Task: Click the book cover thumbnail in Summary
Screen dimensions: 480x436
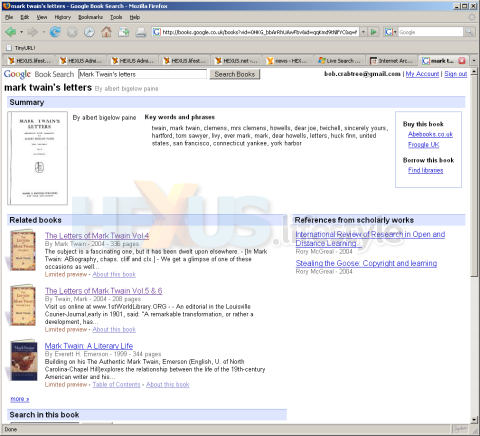Action: [38, 158]
